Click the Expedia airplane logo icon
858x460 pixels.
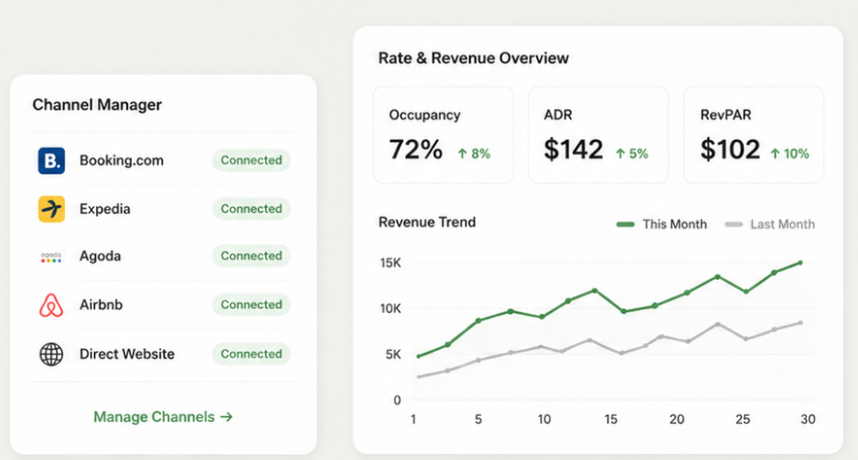pos(51,209)
